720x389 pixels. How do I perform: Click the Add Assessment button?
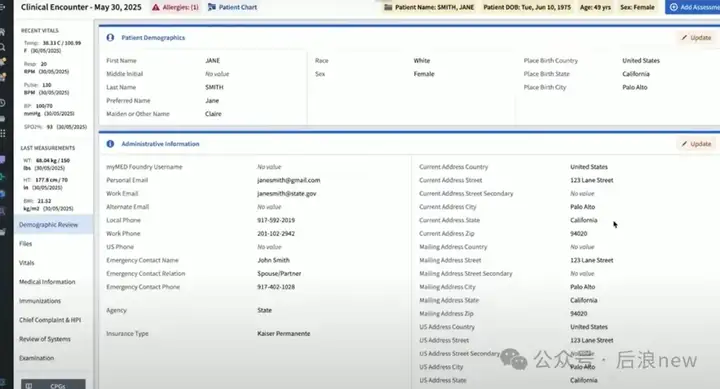coord(692,7)
